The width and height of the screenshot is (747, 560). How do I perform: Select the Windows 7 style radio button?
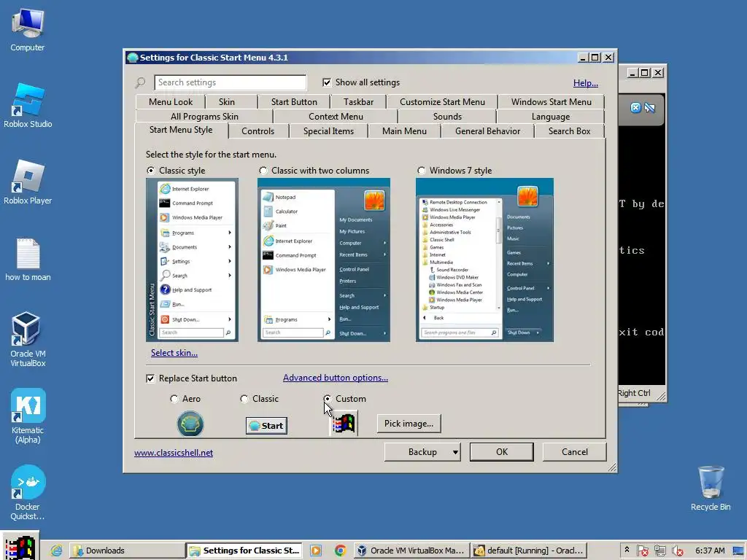point(421,171)
